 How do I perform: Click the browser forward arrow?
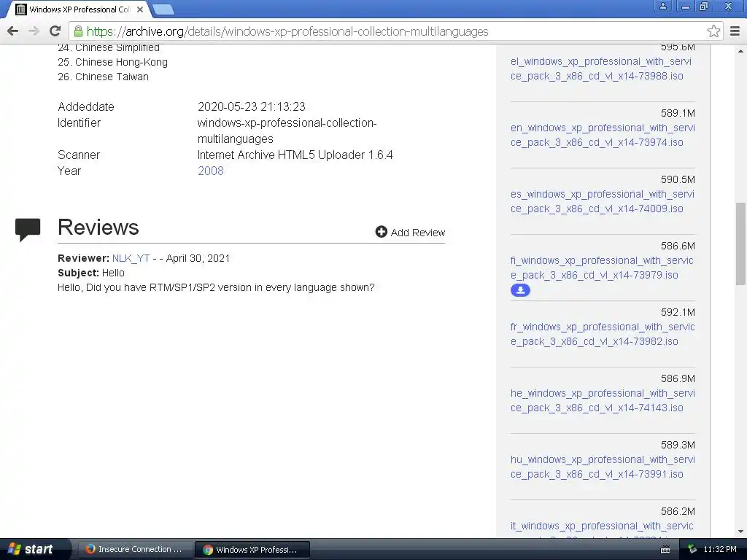34,31
